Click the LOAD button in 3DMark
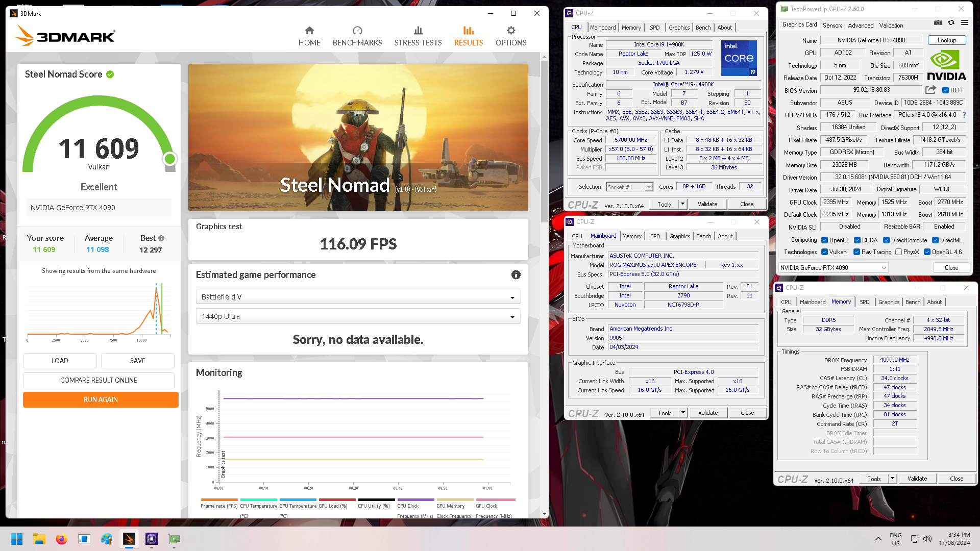The image size is (980, 551). tap(60, 361)
